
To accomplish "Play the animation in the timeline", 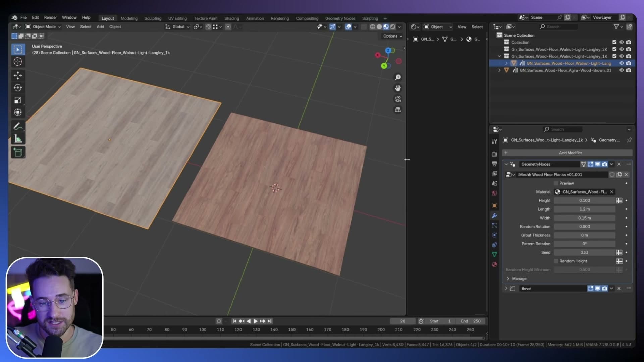I will 255,321.
